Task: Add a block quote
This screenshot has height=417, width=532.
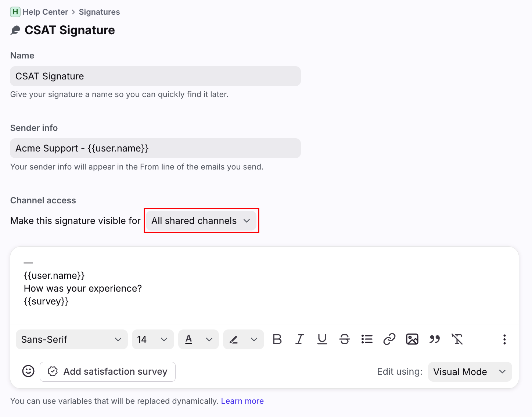Action: (x=435, y=339)
